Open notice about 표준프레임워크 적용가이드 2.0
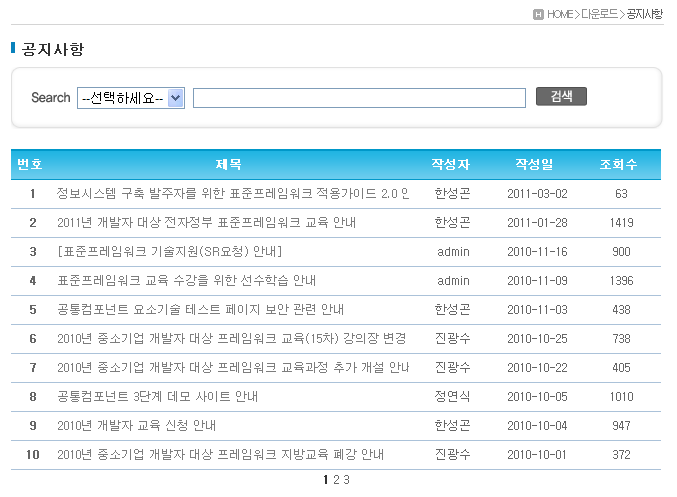Viewport: 677px width, 497px height. coord(233,194)
